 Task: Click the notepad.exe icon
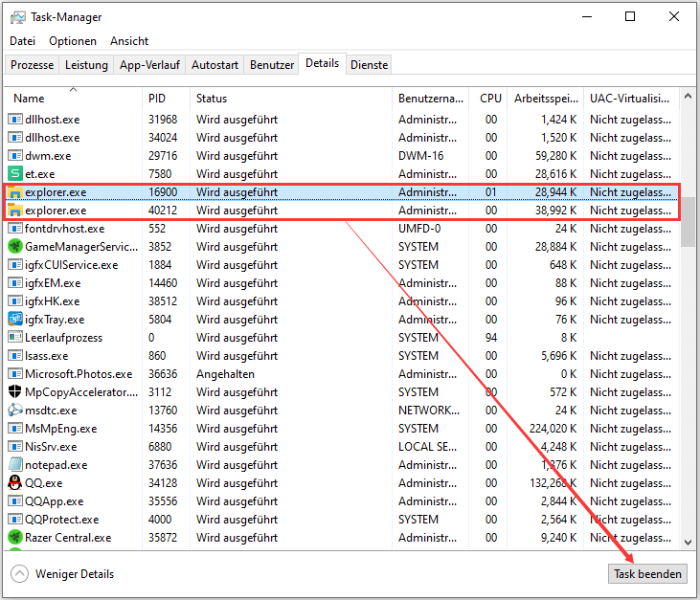[15, 464]
